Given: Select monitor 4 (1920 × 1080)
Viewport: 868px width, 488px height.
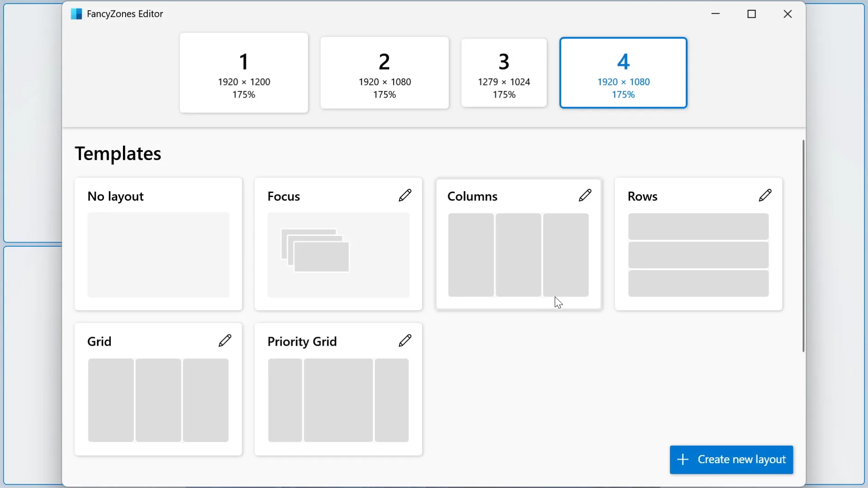Looking at the screenshot, I should (x=623, y=73).
